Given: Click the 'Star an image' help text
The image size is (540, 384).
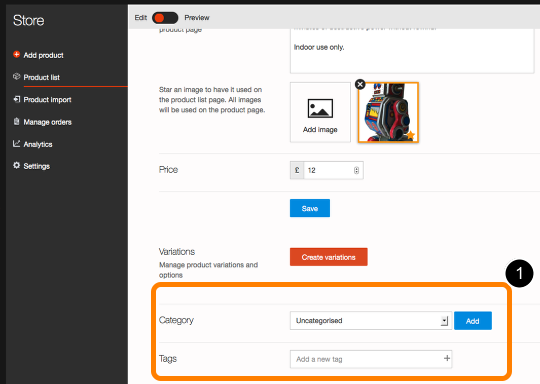Looking at the screenshot, I should click(212, 100).
